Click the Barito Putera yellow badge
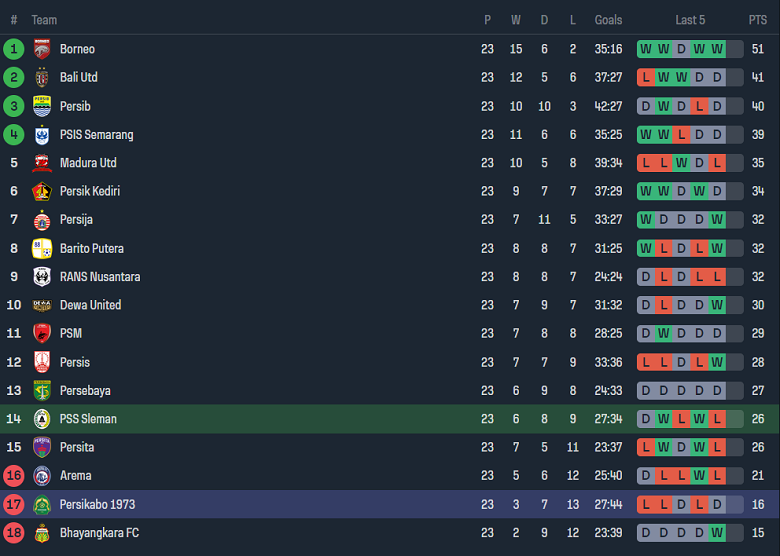The image size is (780, 556). [42, 248]
